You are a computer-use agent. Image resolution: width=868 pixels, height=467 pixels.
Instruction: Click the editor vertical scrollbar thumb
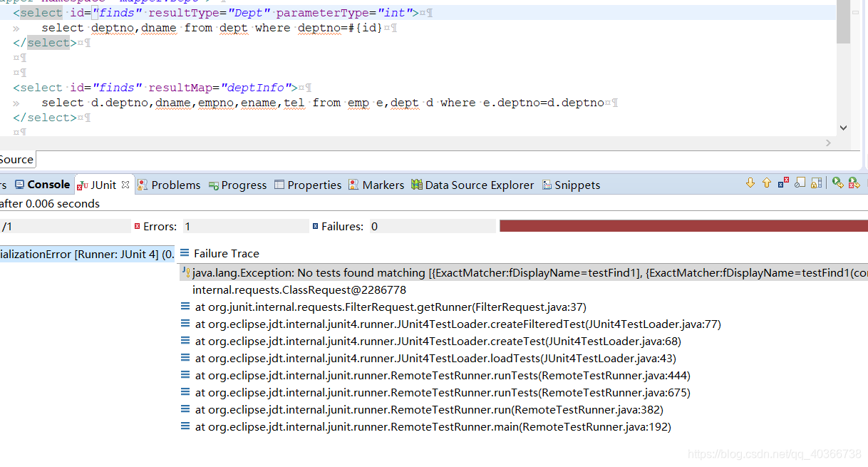(844, 22)
